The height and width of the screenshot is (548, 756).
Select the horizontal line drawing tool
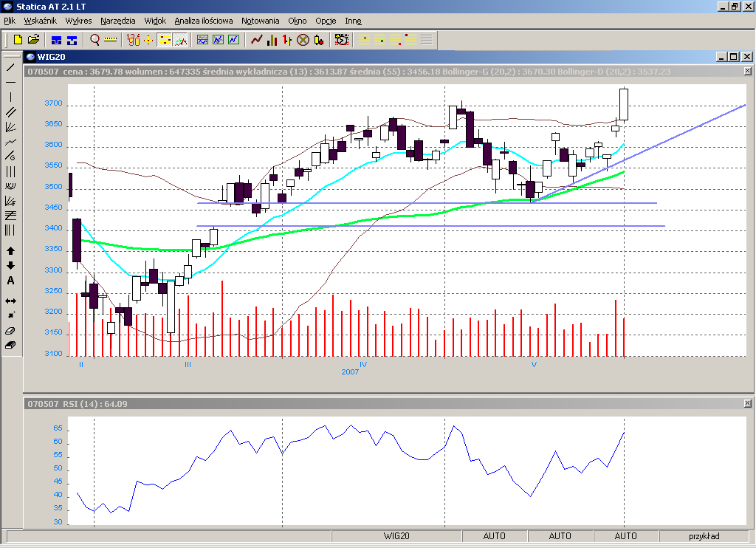point(10,82)
